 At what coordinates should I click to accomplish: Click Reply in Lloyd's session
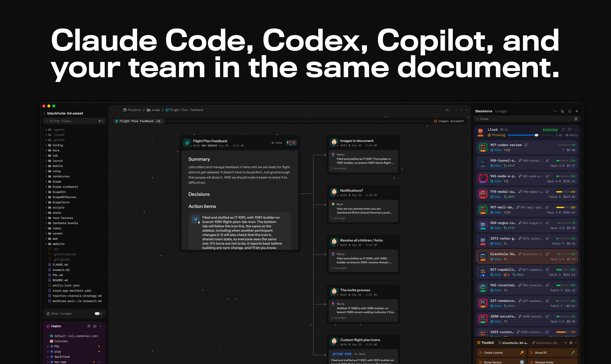(572, 135)
